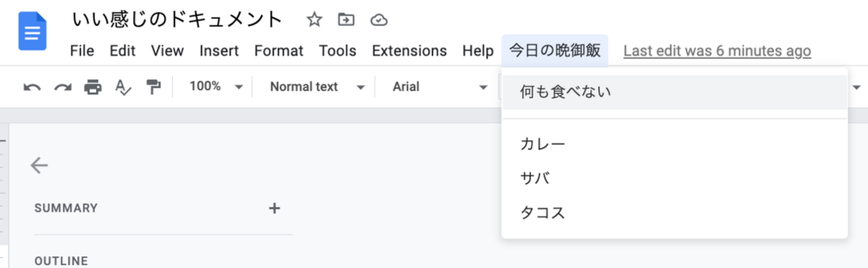Star this document
The width and height of the screenshot is (868, 268).
(x=314, y=20)
